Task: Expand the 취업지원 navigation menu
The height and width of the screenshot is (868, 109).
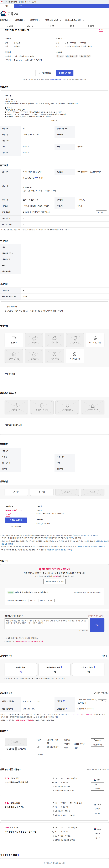Action: (20, 21)
